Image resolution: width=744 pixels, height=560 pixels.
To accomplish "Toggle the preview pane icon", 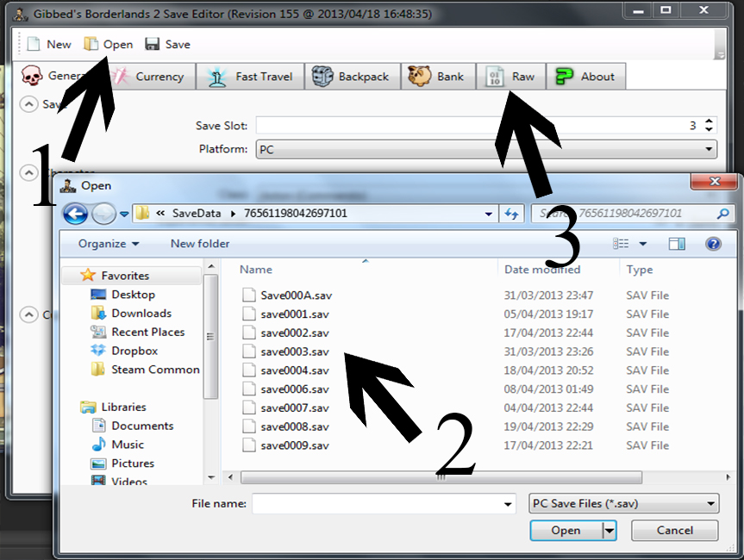I will point(677,244).
